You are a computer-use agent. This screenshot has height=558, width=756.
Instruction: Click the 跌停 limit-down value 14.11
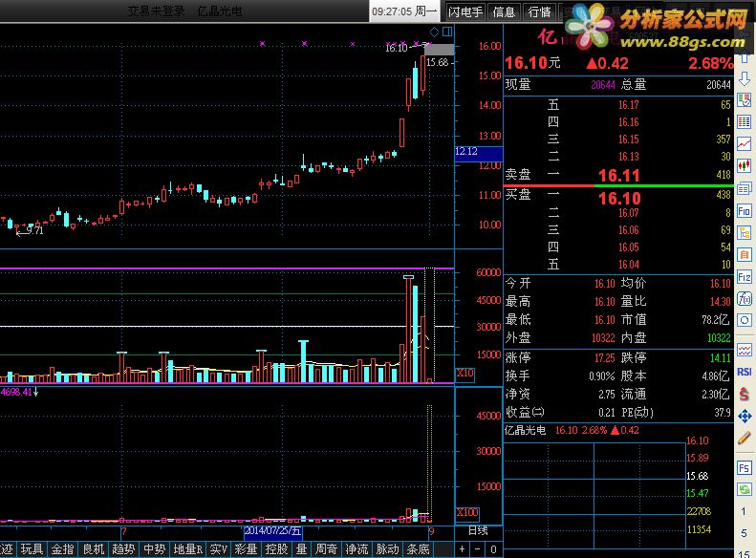pos(721,358)
